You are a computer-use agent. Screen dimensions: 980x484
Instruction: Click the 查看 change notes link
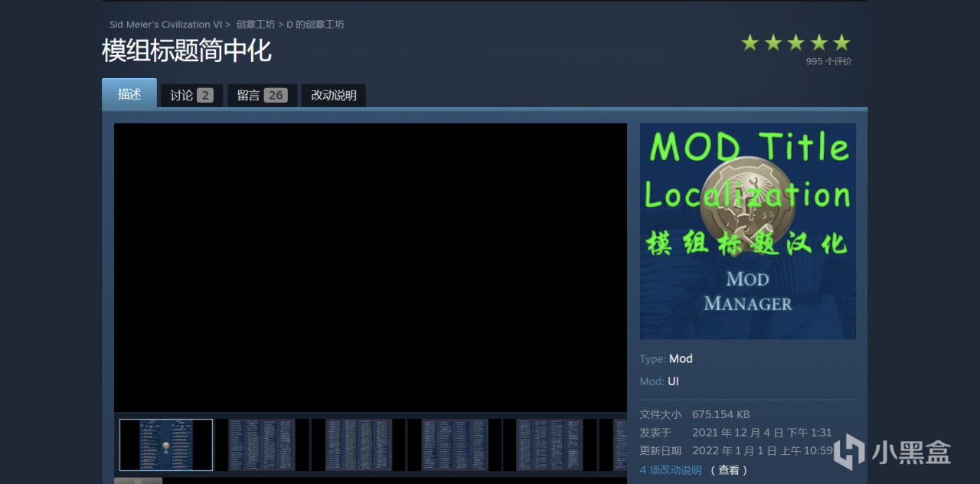pyautogui.click(x=729, y=470)
